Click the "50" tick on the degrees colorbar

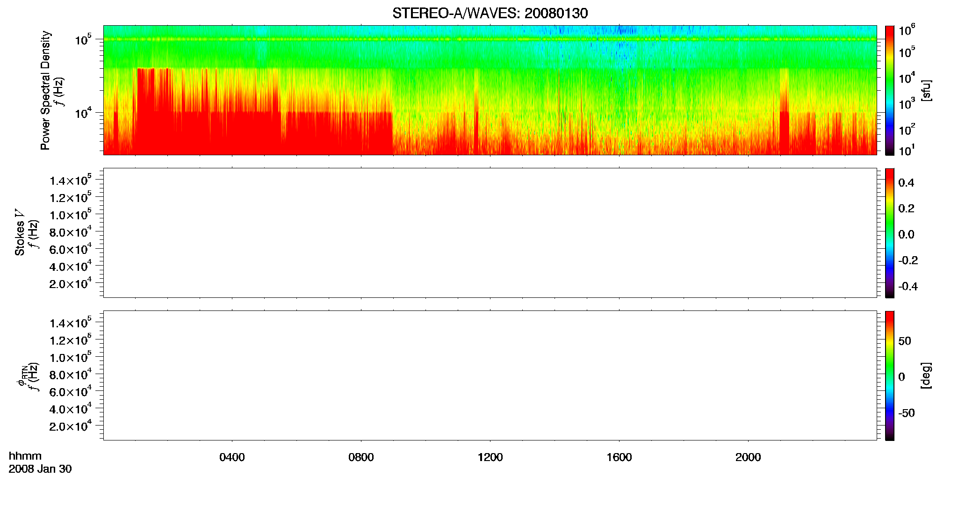pos(905,341)
